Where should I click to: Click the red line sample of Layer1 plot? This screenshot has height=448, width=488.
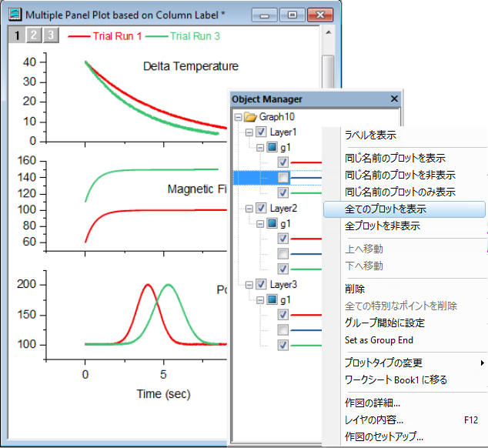[x=306, y=162]
